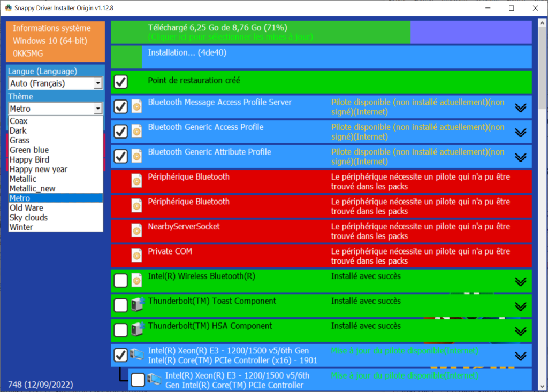Expand Bluetooth Message Access Profile Server row chevron
Screen dimensions: 548x392
(x=521, y=107)
